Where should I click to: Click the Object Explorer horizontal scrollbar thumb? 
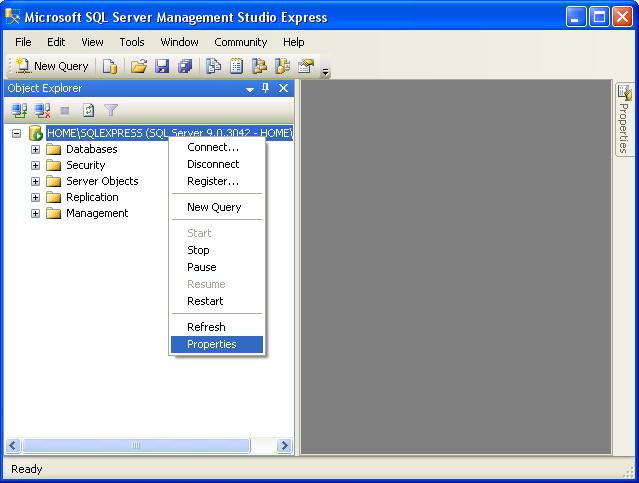(136, 446)
